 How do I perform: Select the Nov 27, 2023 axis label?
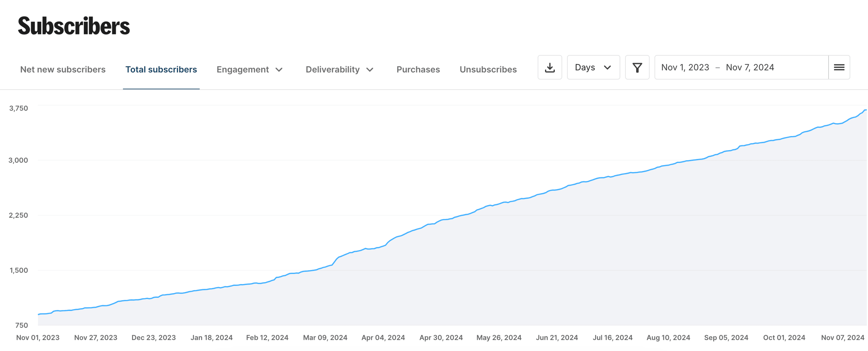click(x=96, y=338)
